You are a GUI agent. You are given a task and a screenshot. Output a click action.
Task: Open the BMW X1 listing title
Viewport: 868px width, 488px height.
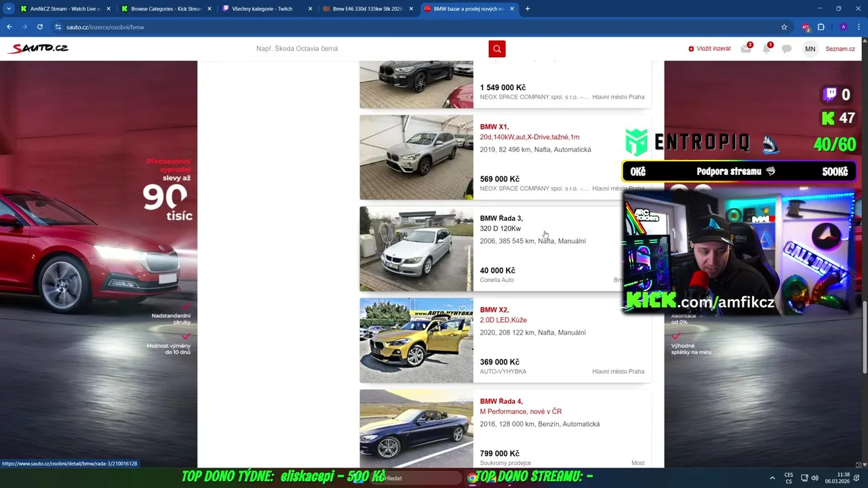(x=494, y=127)
